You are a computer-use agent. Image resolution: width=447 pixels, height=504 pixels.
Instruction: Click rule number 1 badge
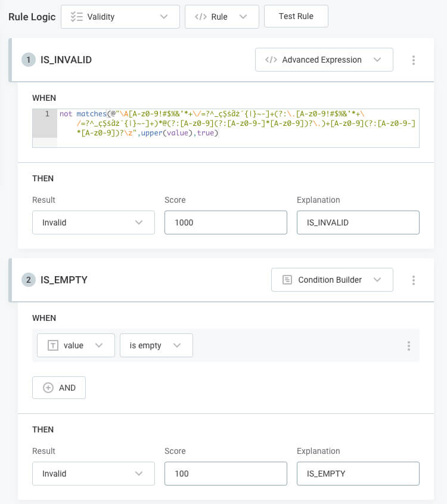29,60
